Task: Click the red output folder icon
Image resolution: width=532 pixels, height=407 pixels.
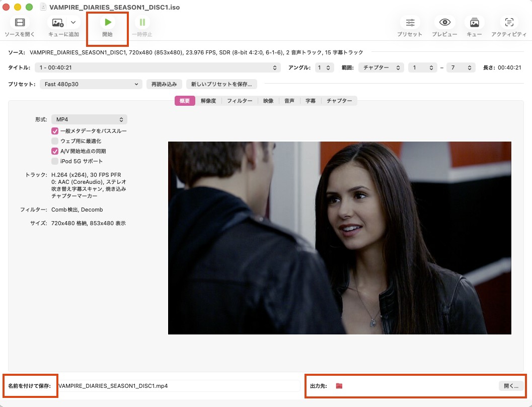Action: pyautogui.click(x=339, y=386)
